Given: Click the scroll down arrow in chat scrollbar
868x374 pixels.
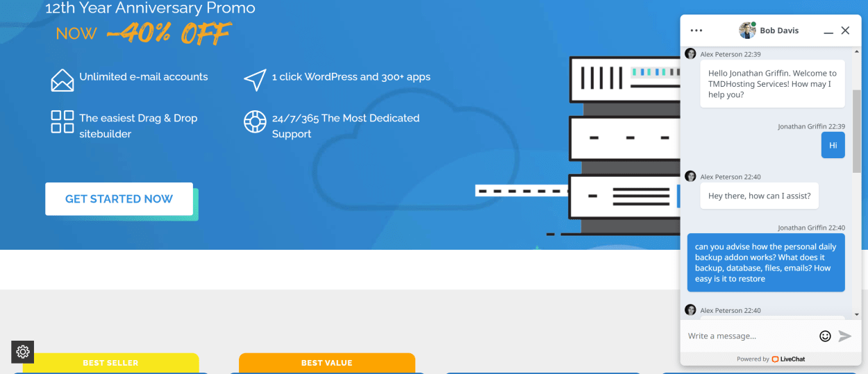Looking at the screenshot, I should pyautogui.click(x=856, y=314).
